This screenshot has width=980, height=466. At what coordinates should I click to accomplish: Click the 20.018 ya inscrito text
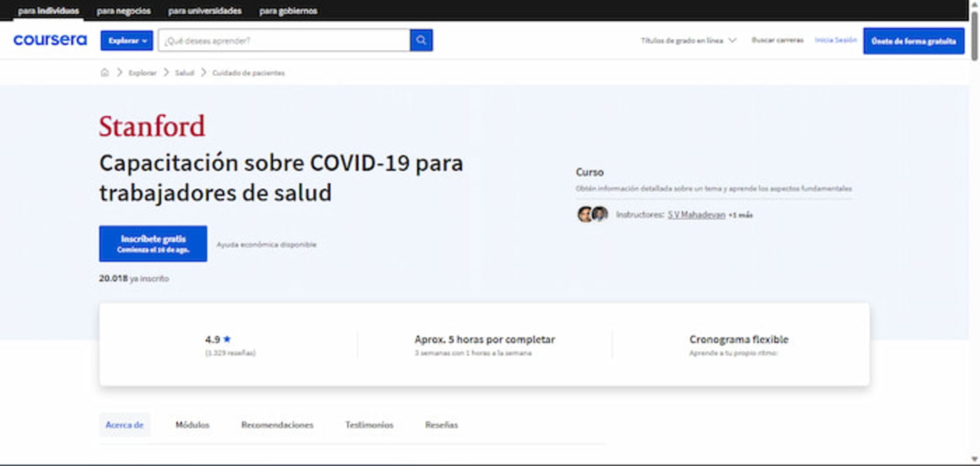[x=134, y=278]
